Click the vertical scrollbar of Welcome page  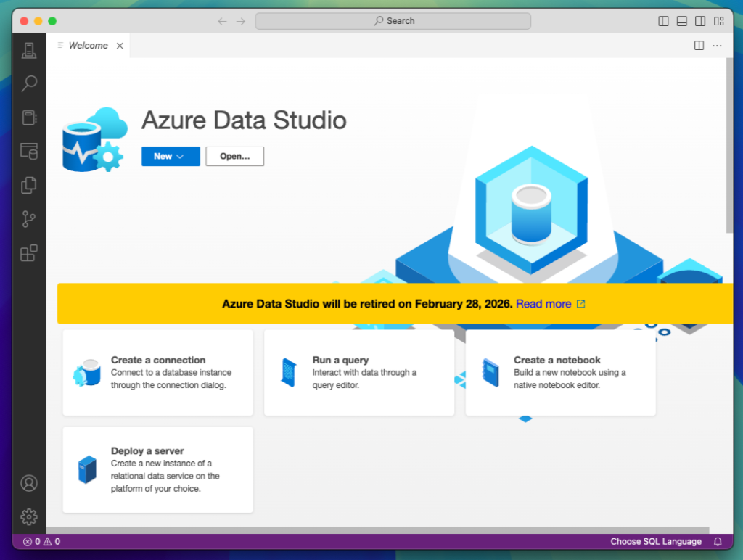729,145
